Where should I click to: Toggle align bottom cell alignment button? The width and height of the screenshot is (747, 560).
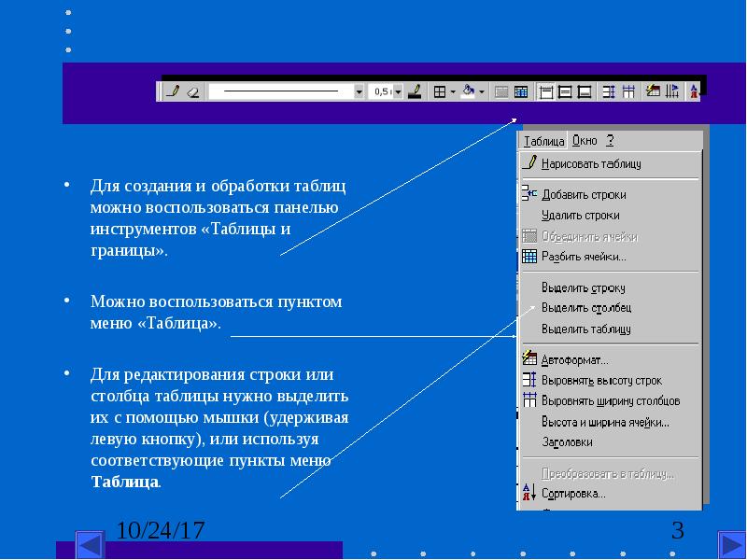[585, 91]
